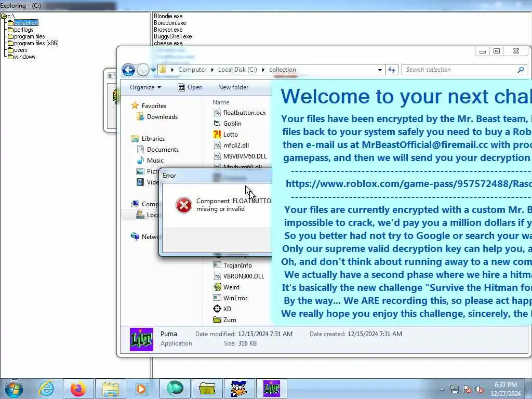Click the red error icon in dialog
The width and height of the screenshot is (532, 399).
[183, 205]
